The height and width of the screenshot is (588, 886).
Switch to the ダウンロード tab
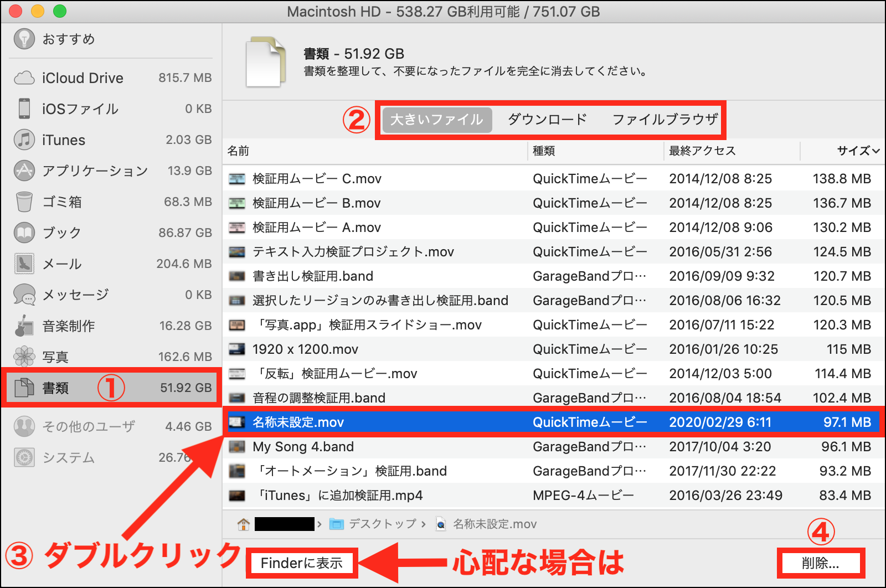tap(547, 120)
